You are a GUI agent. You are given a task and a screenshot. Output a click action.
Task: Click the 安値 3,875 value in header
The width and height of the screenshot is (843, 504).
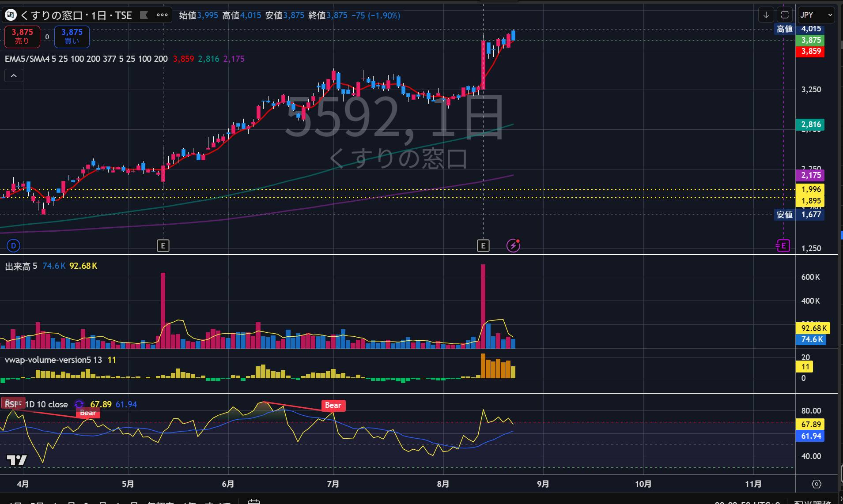pyautogui.click(x=285, y=15)
